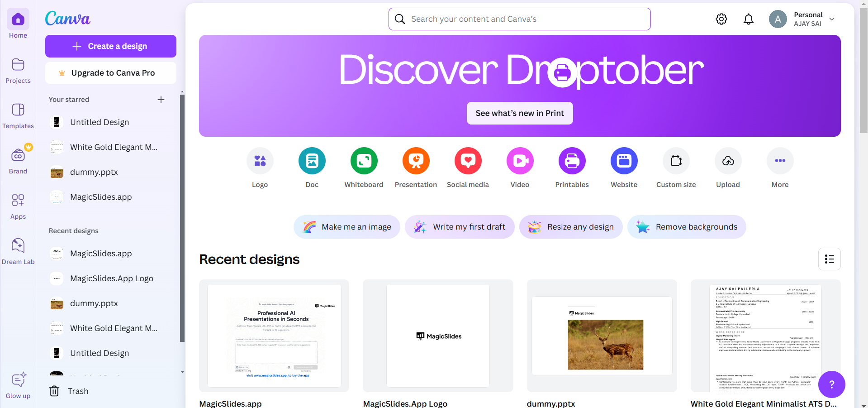Open the Glow up feature
868x408 pixels.
point(18,386)
